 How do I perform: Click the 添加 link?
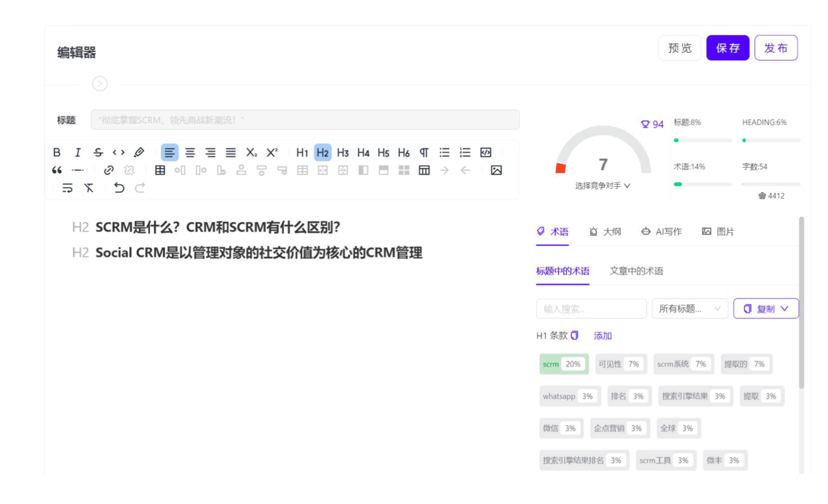(602, 336)
